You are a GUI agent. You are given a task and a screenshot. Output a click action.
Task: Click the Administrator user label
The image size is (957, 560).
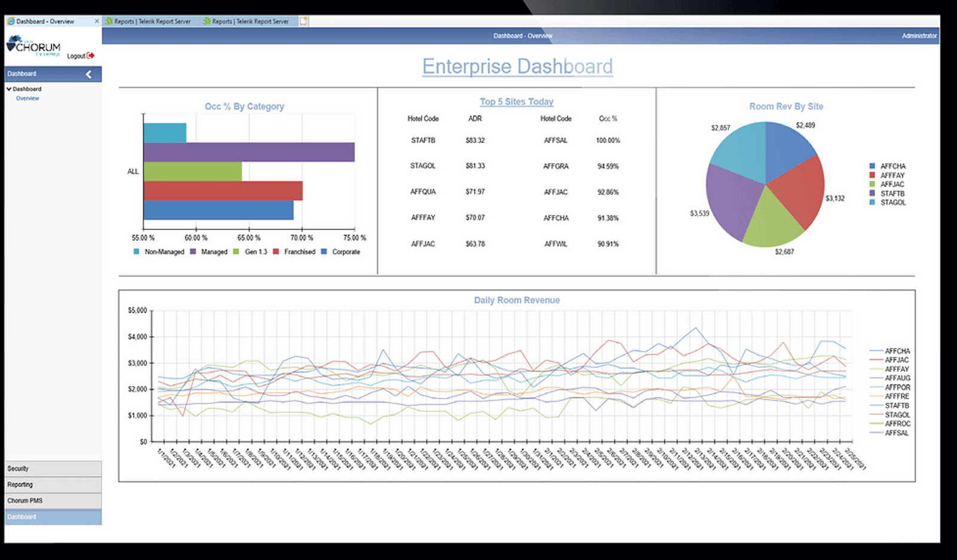[x=919, y=36]
